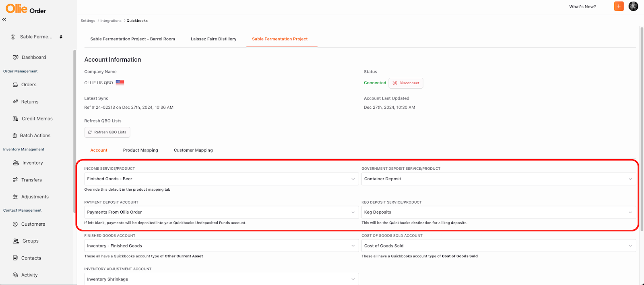
Task: Click the Transfers arrows icon
Action: pyautogui.click(x=15, y=180)
